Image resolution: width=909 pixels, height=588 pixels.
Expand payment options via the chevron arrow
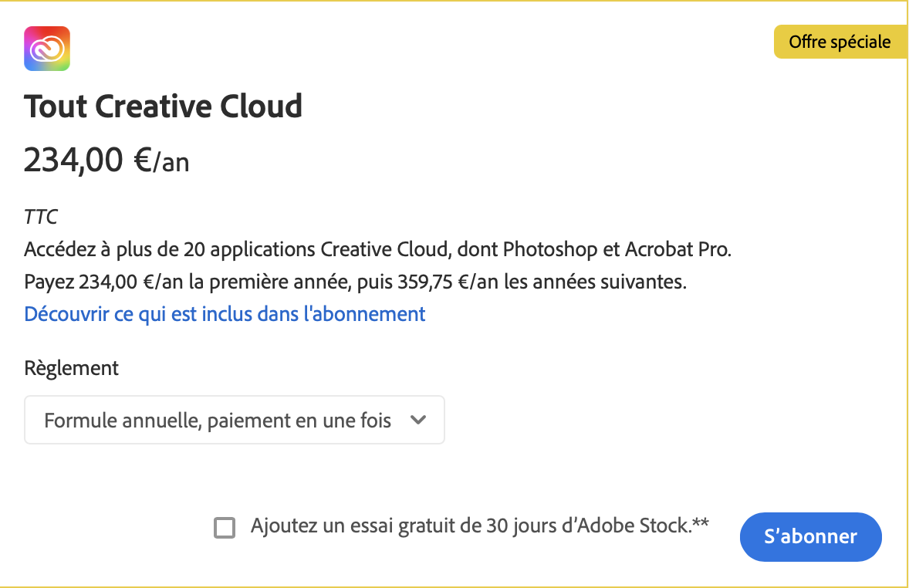click(418, 421)
